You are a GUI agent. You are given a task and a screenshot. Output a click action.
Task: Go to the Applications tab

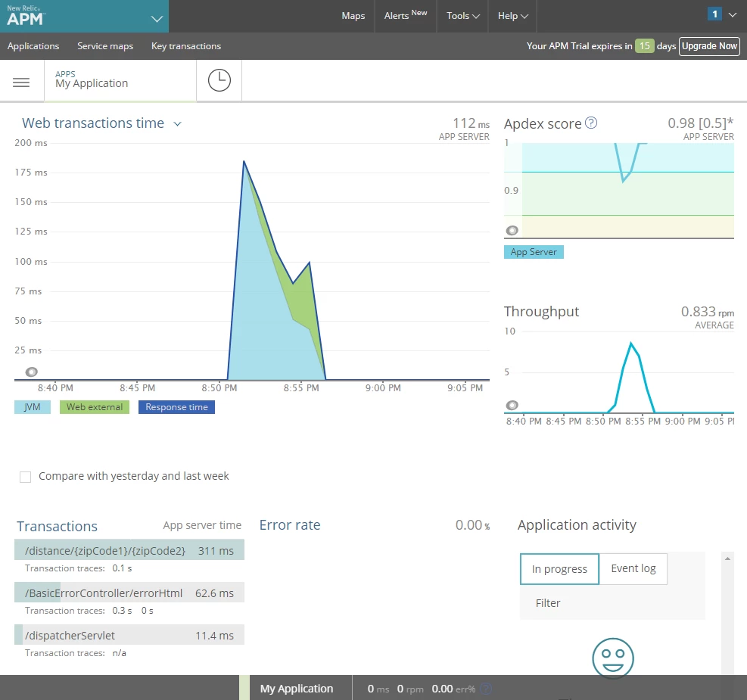coord(33,46)
